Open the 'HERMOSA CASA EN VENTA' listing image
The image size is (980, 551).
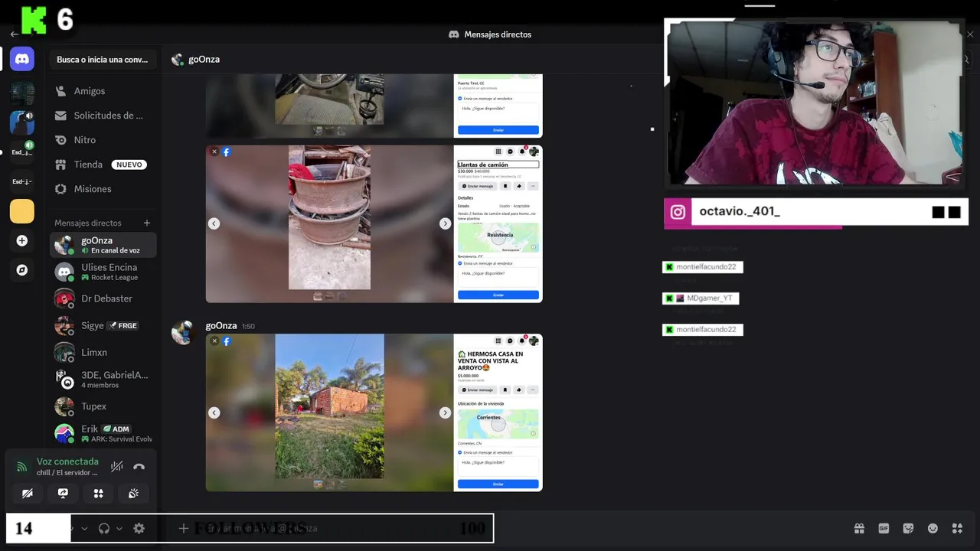point(374,412)
